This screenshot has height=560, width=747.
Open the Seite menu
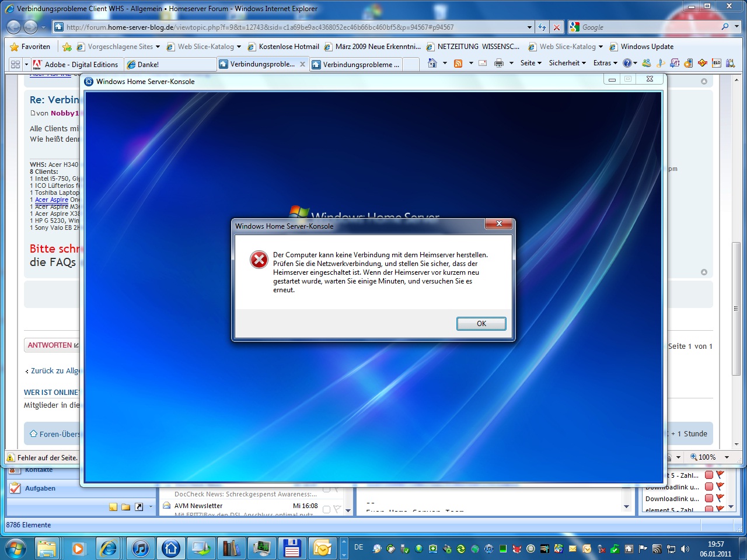[530, 63]
